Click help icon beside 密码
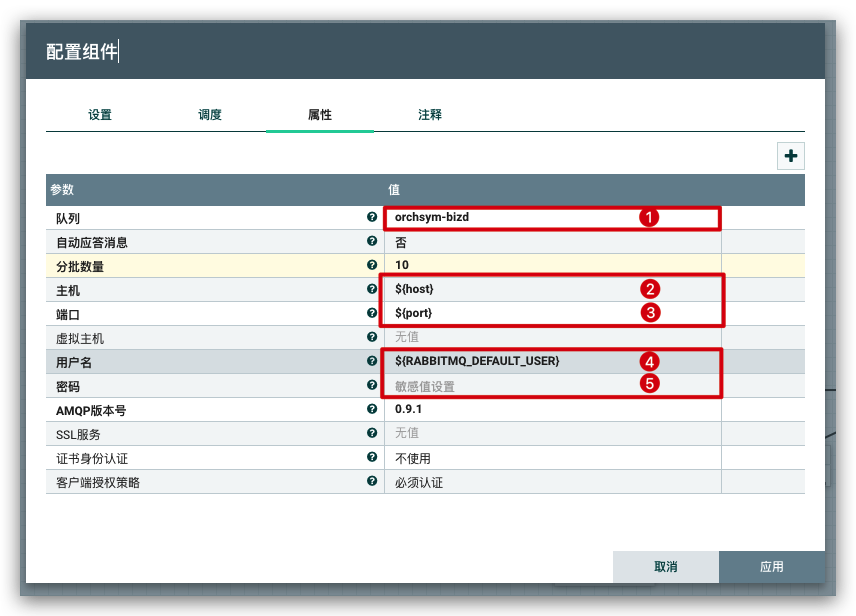 click(372, 384)
